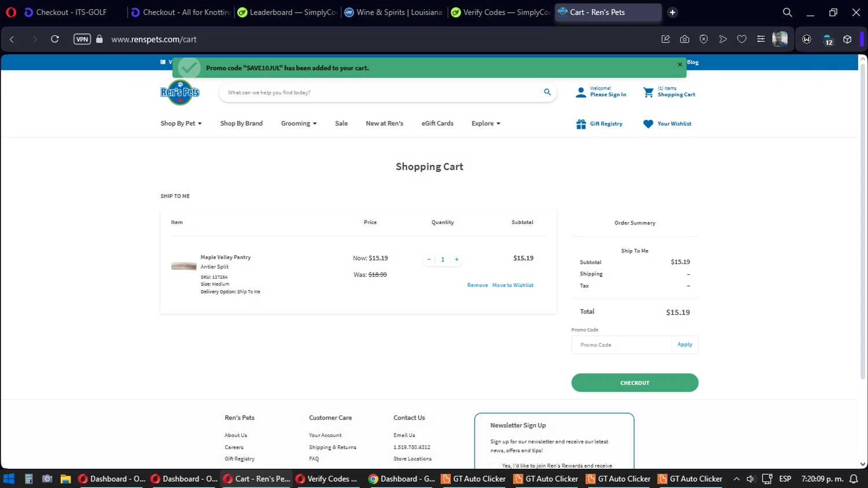Image resolution: width=868 pixels, height=488 pixels.
Task: Click the Gift Registry gift icon
Action: pyautogui.click(x=581, y=124)
